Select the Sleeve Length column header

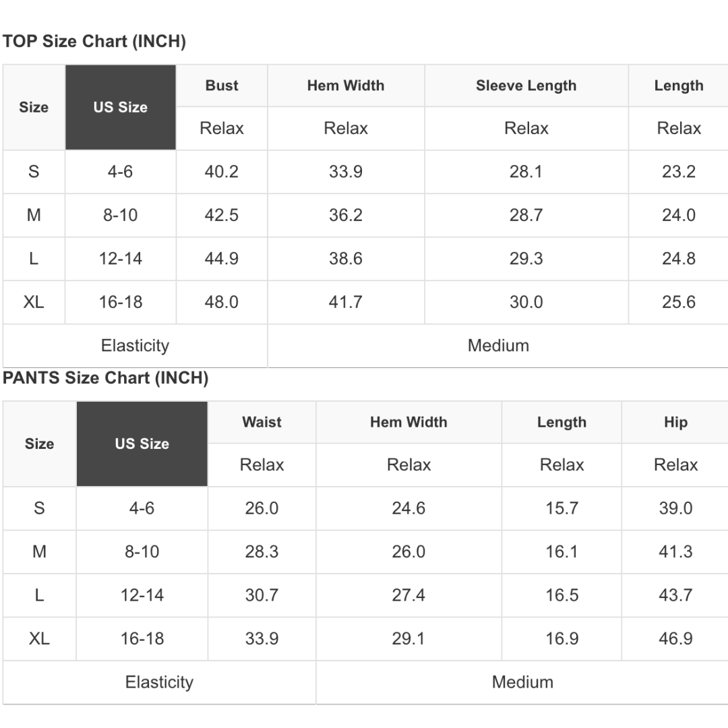526,86
